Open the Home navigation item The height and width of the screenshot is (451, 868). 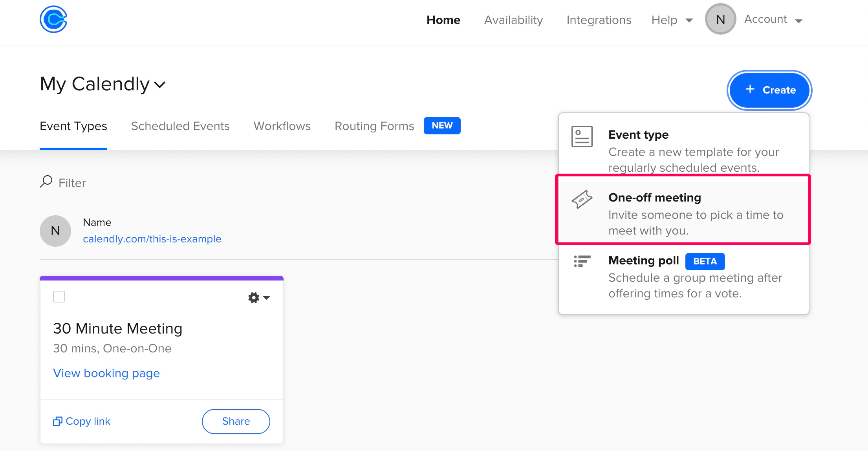[x=443, y=20]
